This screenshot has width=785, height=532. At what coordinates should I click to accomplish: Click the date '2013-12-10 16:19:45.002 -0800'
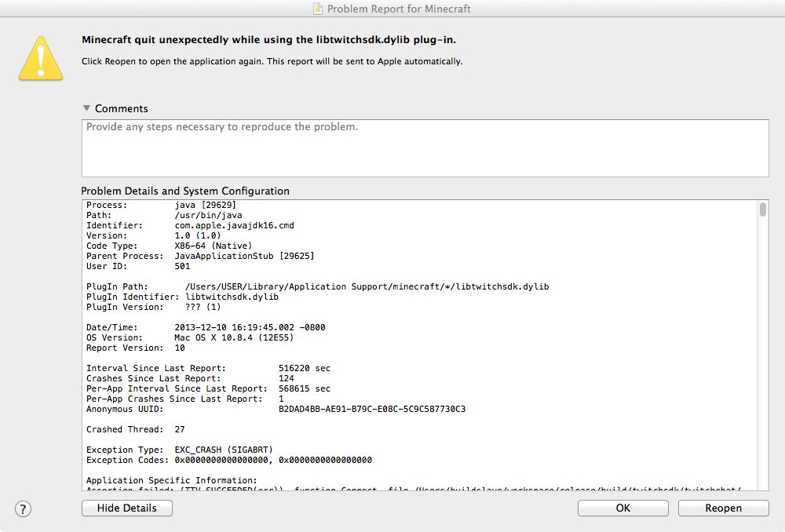[250, 327]
